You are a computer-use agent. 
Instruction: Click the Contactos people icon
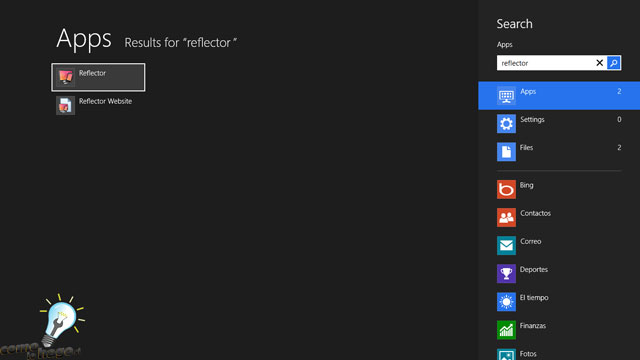click(506, 218)
